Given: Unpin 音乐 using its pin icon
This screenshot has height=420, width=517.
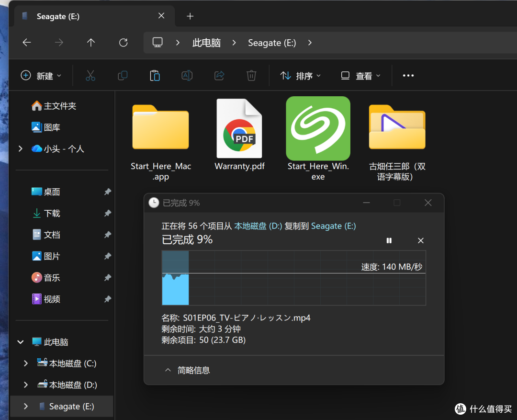Looking at the screenshot, I should click(108, 277).
